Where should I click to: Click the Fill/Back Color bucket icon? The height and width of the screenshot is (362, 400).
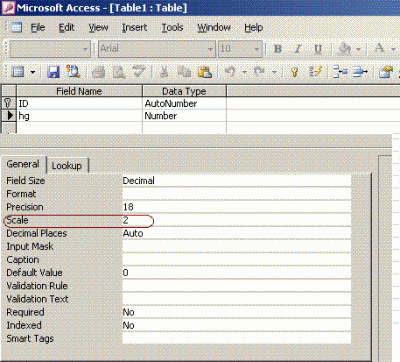[344, 49]
